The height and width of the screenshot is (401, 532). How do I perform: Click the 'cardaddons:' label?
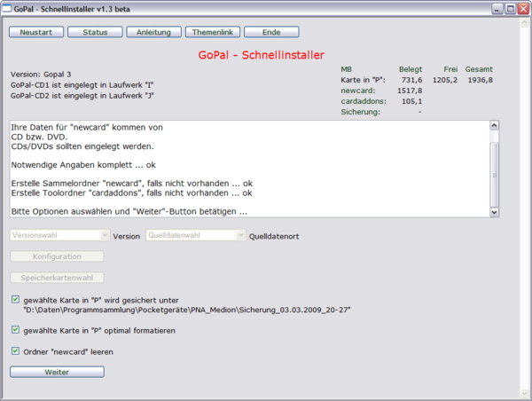(364, 101)
